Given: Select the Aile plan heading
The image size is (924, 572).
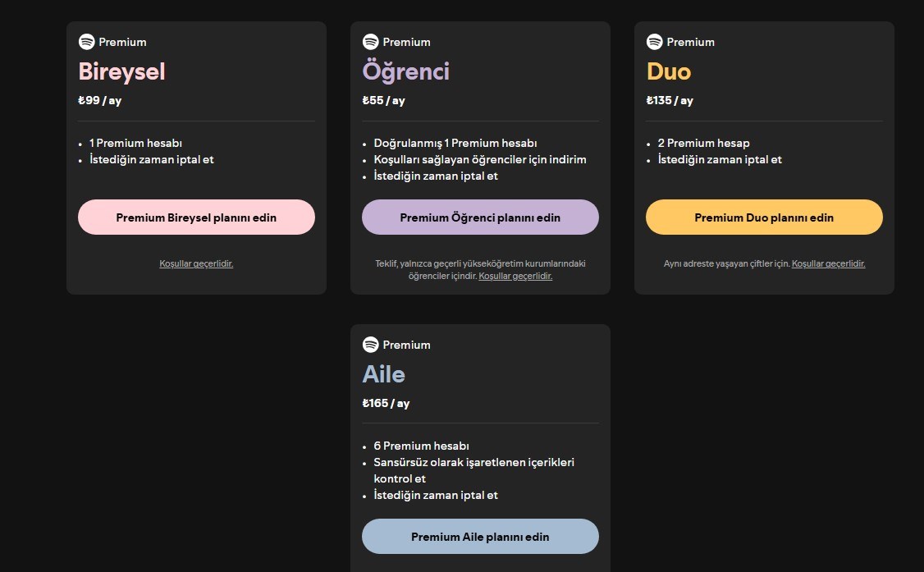Looking at the screenshot, I should click(x=383, y=374).
